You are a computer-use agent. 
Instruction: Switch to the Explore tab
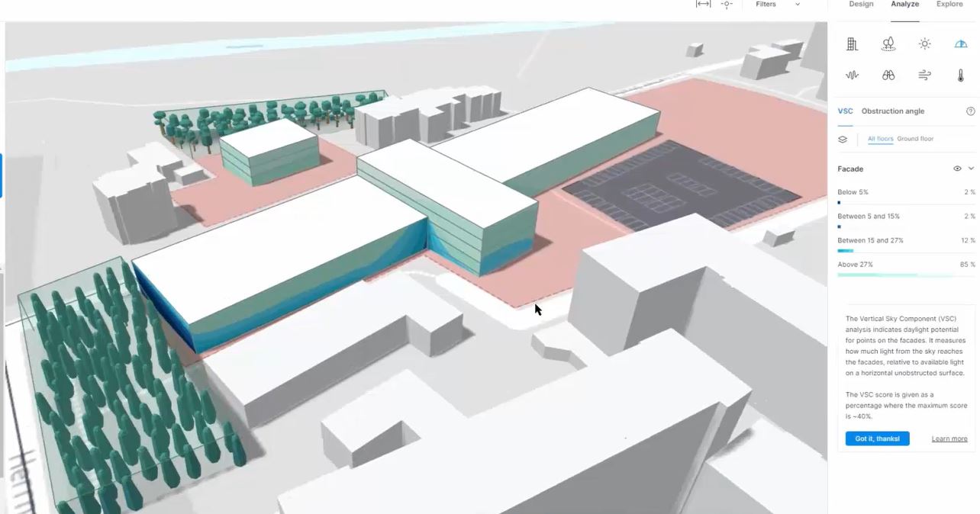[949, 5]
